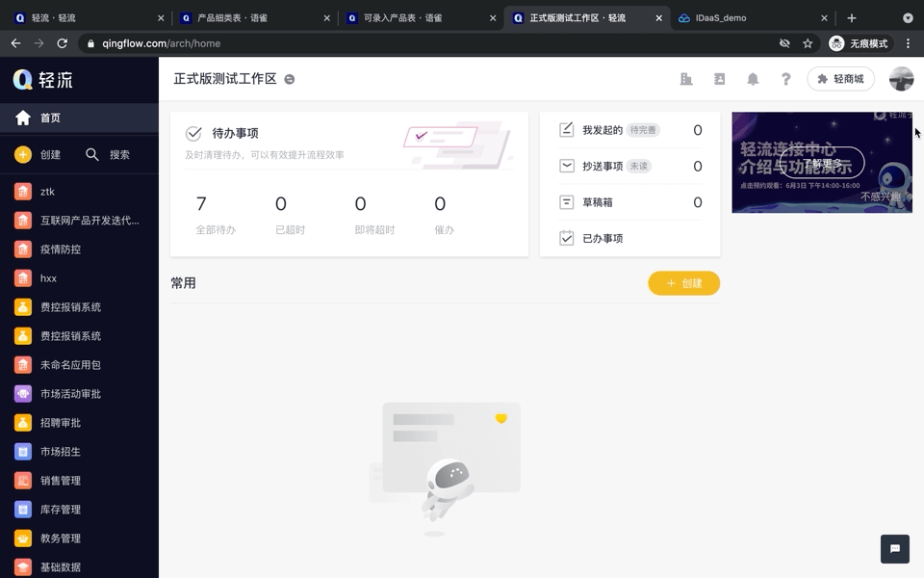Open tab search dropdown arrow
Screen dimensions: 924x578
[x=908, y=17]
